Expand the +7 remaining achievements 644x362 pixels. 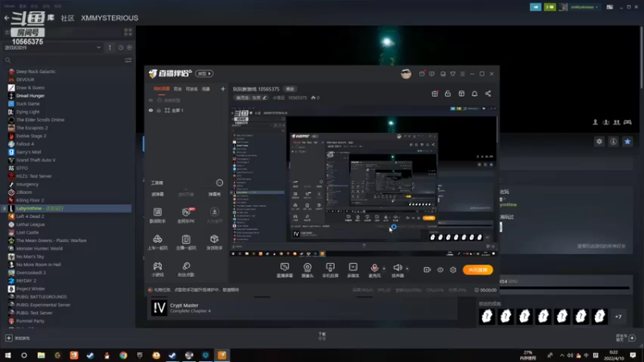[x=618, y=316]
